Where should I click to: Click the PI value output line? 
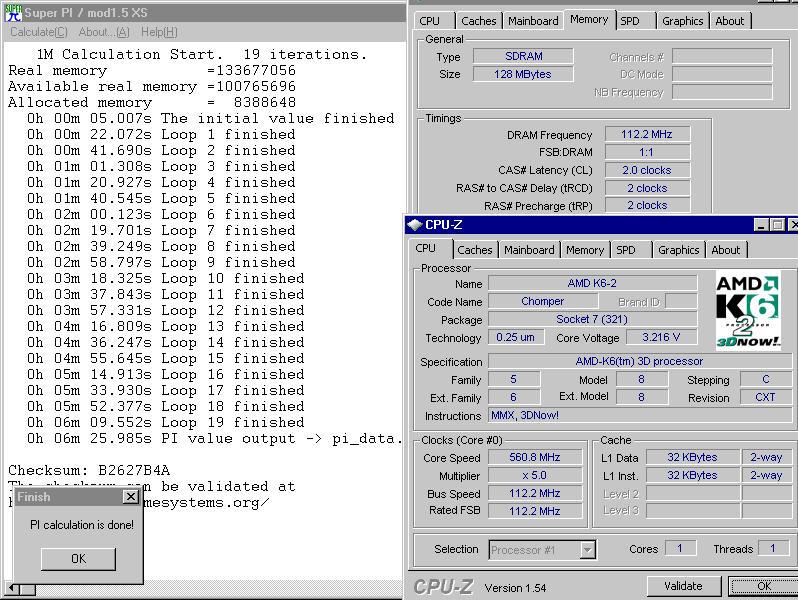pyautogui.click(x=215, y=439)
